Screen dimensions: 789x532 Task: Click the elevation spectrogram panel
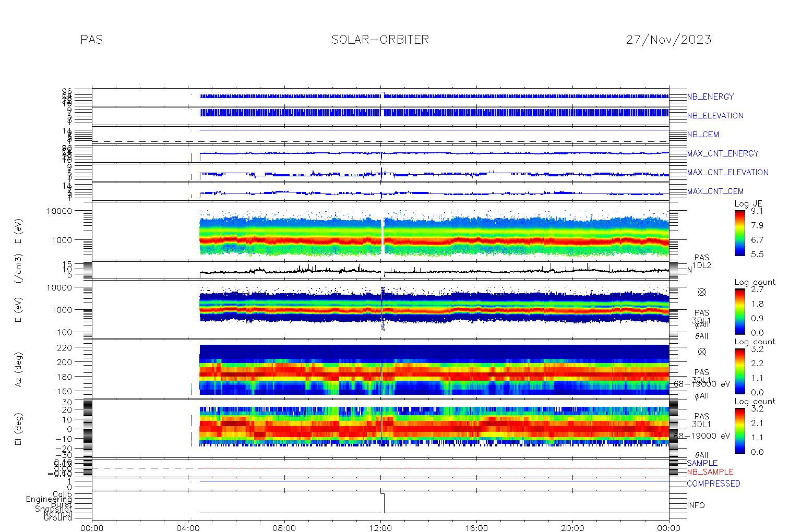coord(380,428)
